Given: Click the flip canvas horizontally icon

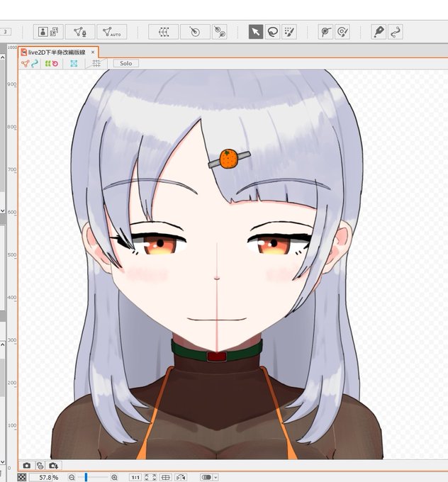Looking at the screenshot, I should click(181, 477).
